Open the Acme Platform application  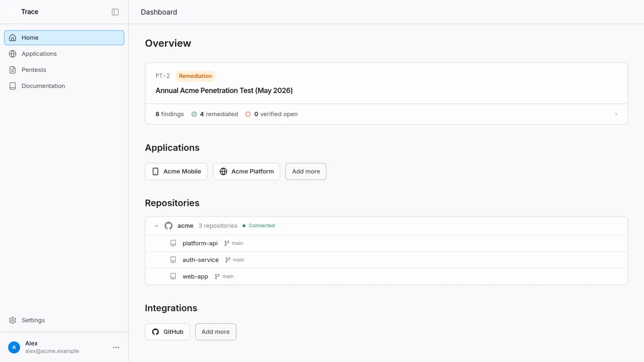tap(246, 172)
